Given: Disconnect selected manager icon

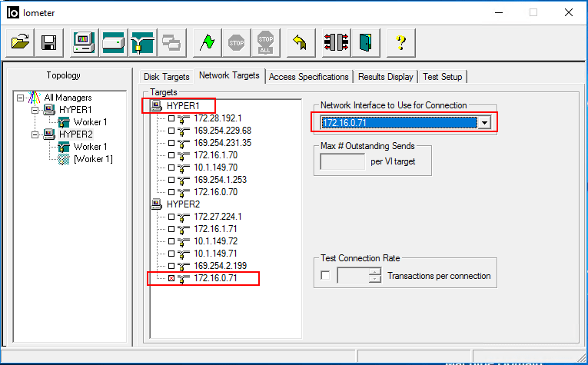Looking at the screenshot, I should pos(336,42).
